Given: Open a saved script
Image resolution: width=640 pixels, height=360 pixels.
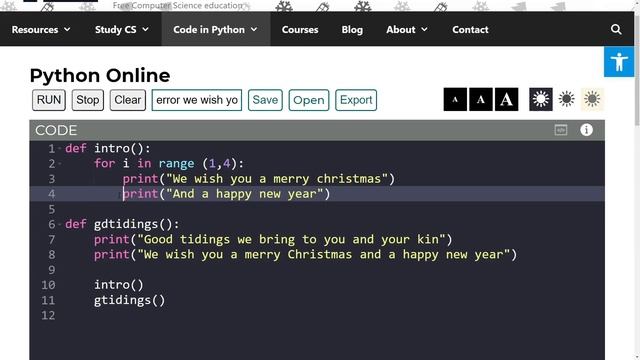Looking at the screenshot, I should 309,100.
